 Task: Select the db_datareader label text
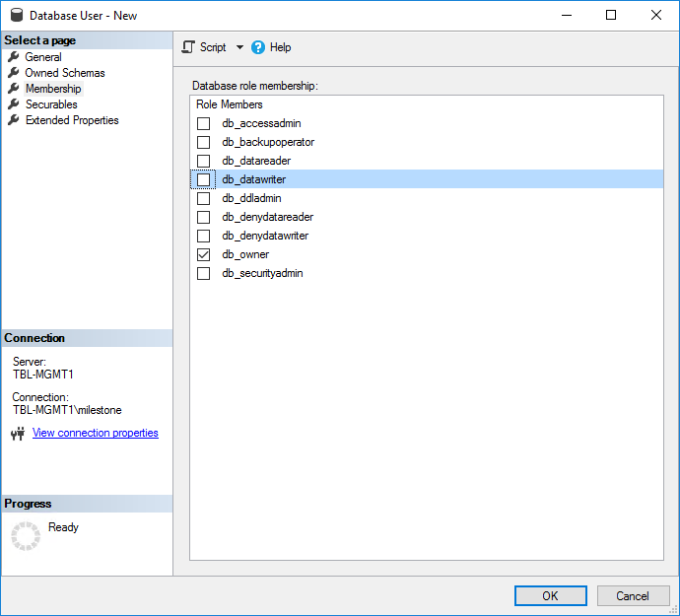coord(256,161)
